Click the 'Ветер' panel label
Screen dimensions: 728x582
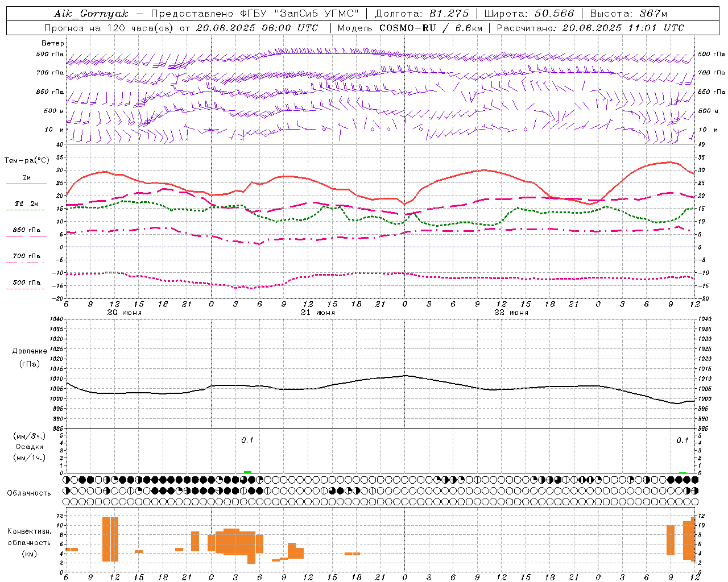click(53, 43)
